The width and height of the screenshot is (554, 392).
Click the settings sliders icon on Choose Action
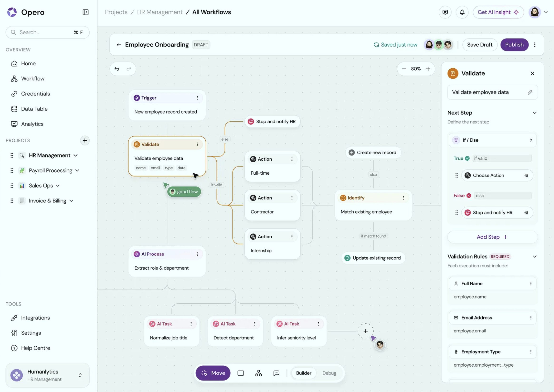click(527, 176)
